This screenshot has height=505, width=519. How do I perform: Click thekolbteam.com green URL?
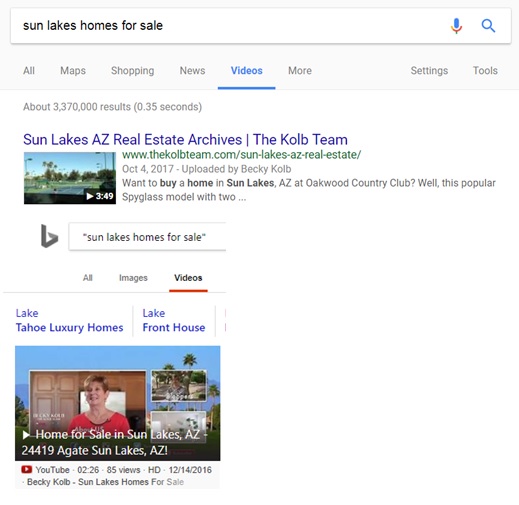pyautogui.click(x=241, y=155)
